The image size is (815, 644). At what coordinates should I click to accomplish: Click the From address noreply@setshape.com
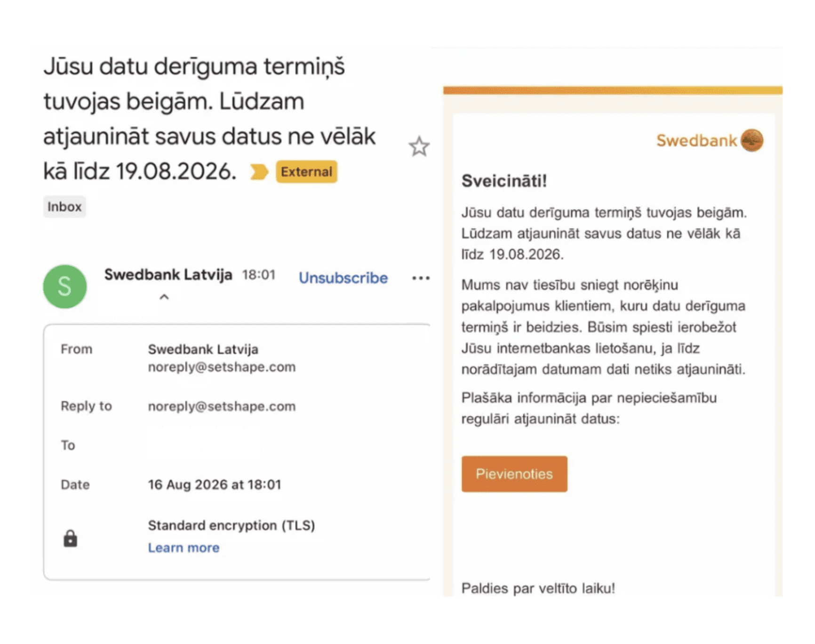(222, 367)
